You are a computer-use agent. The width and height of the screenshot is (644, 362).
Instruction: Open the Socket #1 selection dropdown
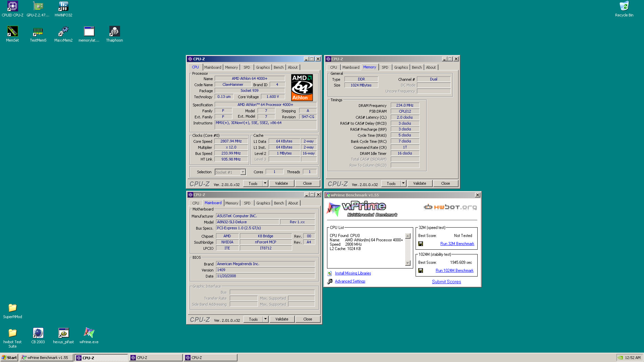coord(243,172)
